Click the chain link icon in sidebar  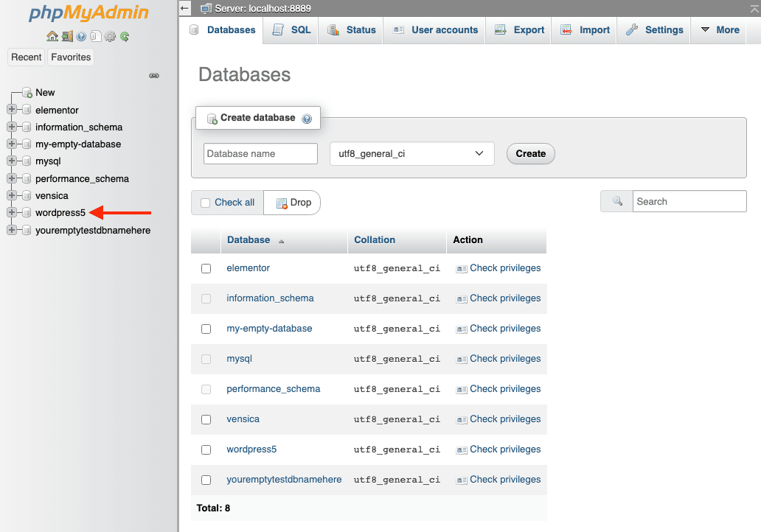(x=154, y=76)
